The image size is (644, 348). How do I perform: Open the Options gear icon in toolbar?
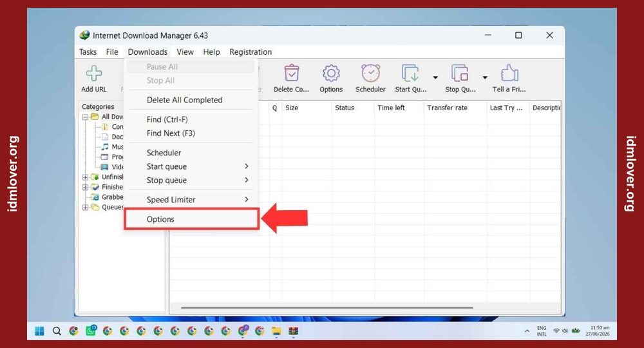point(331,73)
